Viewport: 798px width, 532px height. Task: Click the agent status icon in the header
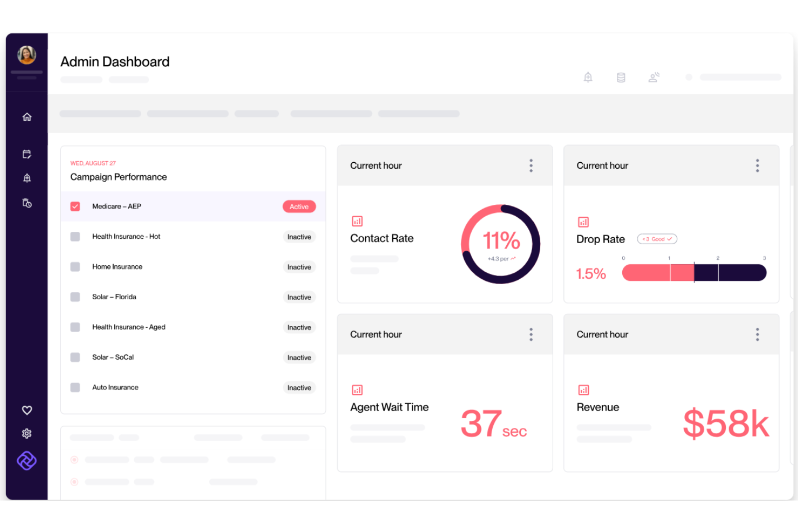[653, 77]
